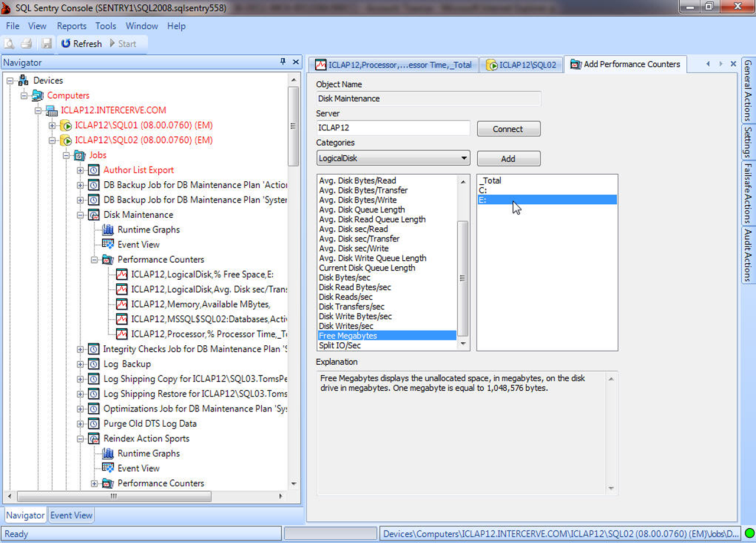Click the green status indicator in status bar
Viewport: 756px width, 543px height.
pyautogui.click(x=749, y=534)
